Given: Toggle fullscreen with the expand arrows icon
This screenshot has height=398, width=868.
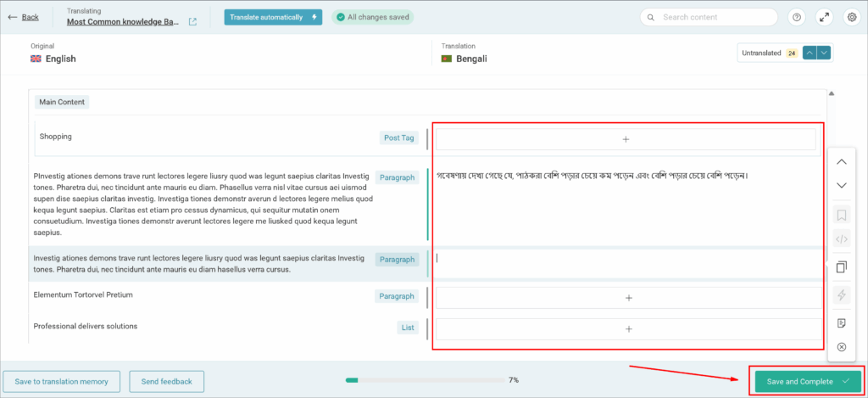Looking at the screenshot, I should 824,17.
